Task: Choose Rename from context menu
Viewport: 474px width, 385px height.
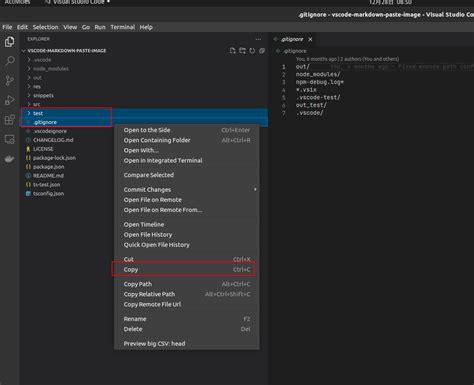Action: [187, 319]
